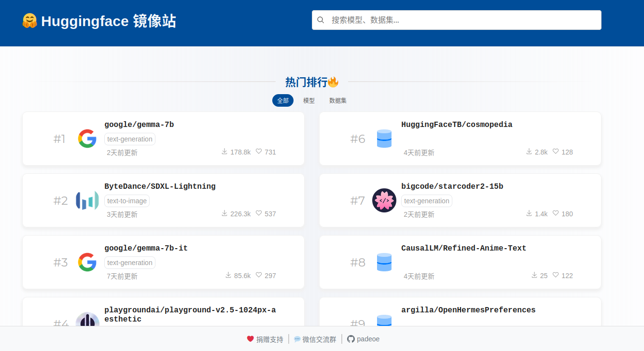This screenshot has height=351, width=644.
Task: Focus the 搜索模型、数据集 search field
Action: (457, 20)
